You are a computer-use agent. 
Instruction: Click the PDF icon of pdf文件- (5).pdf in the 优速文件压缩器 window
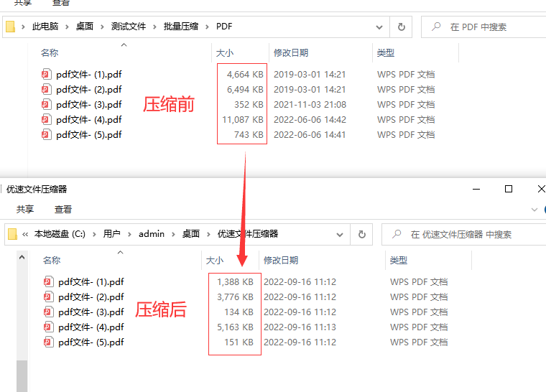48,342
